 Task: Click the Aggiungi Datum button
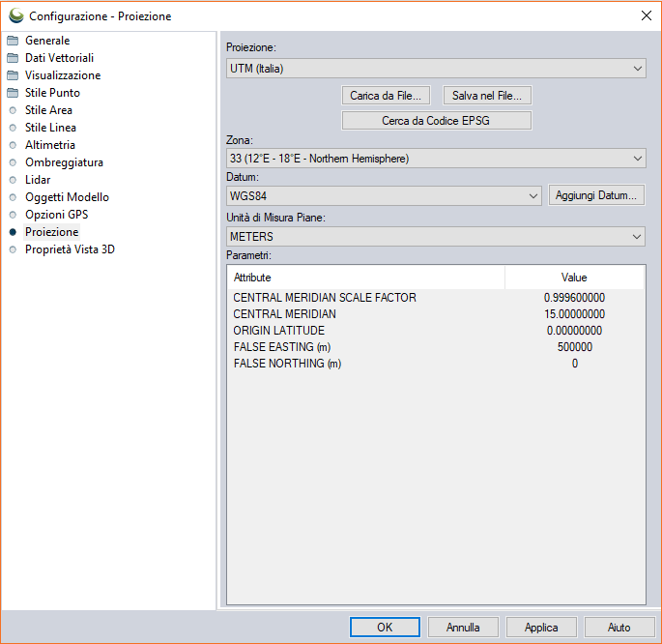595,195
